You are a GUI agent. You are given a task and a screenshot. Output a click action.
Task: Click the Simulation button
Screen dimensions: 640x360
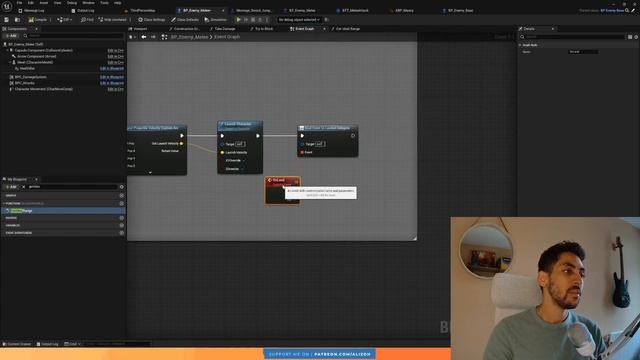(215, 20)
